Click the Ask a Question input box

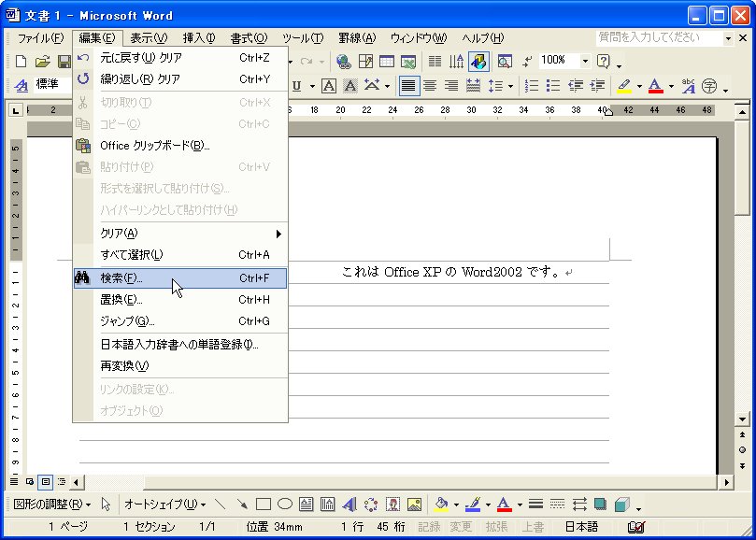tap(660, 37)
